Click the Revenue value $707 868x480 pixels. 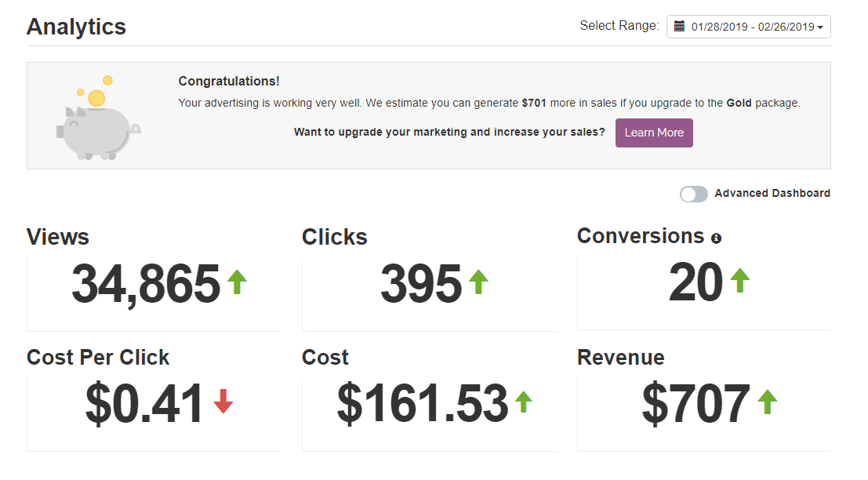pyautogui.click(x=695, y=404)
